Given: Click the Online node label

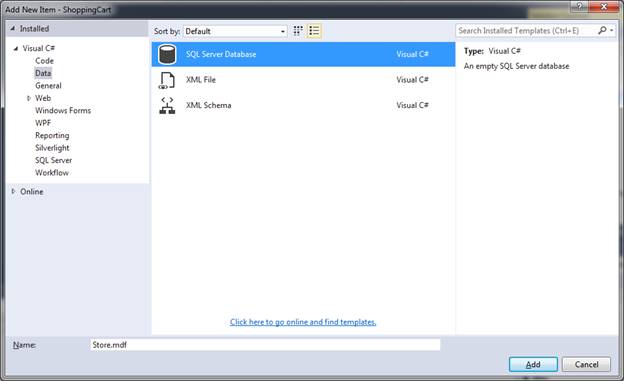Looking at the screenshot, I should 32,191.
